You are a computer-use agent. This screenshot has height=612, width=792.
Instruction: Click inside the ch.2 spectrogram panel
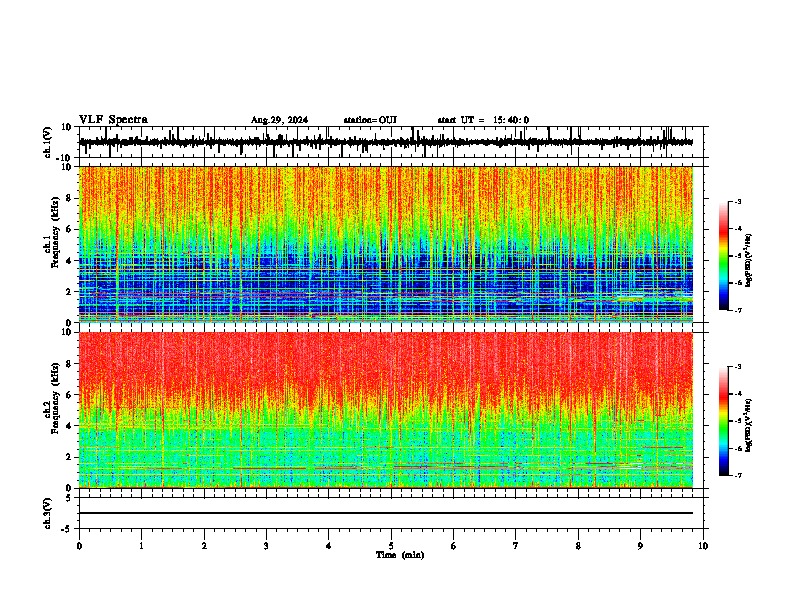[386, 410]
